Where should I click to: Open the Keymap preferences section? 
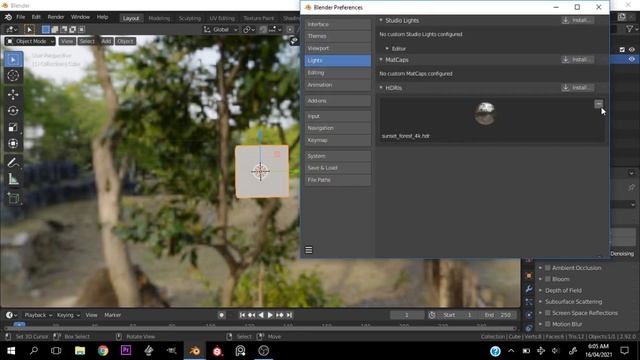(338, 140)
